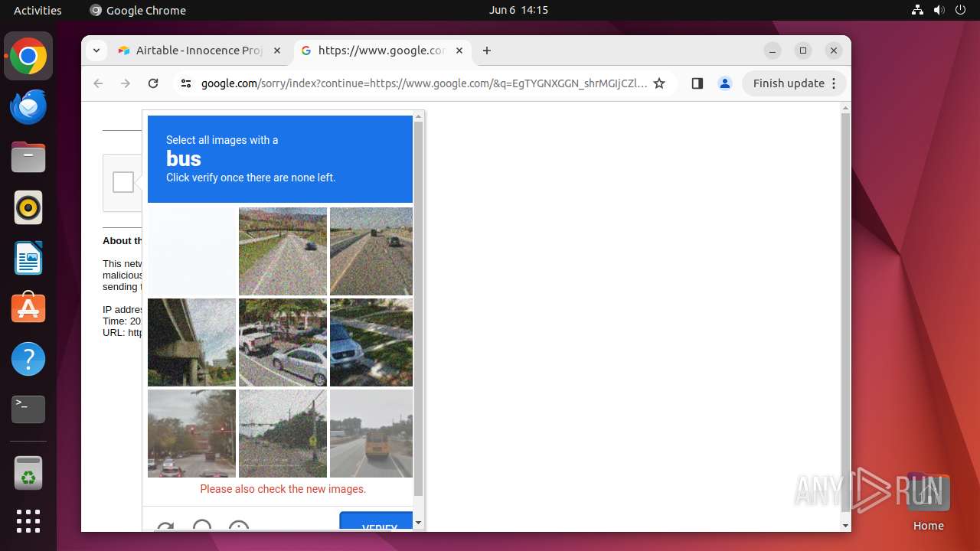
Task: Open the power menu icon in top bar
Action: (960, 10)
